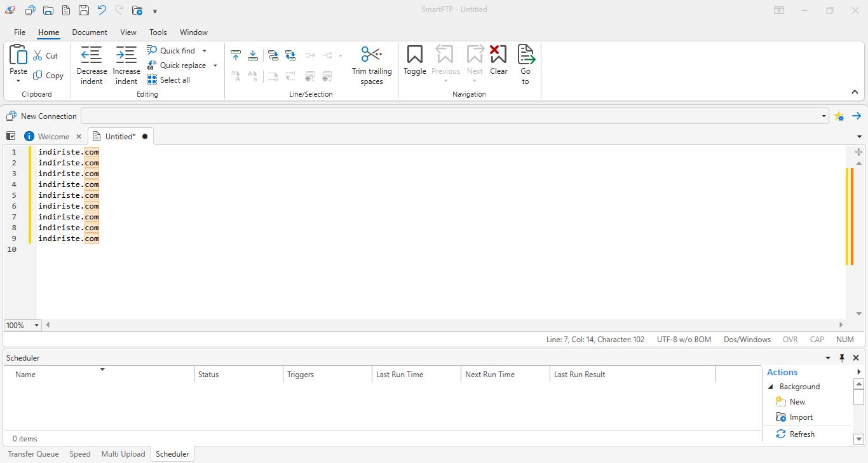Click the Cut scissors button
The height and width of the screenshot is (463, 868).
[x=46, y=56]
